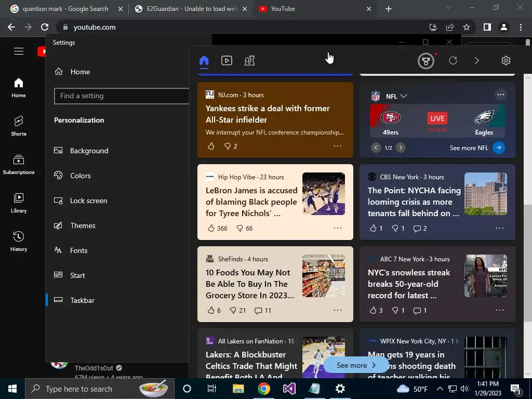
Task: Switch to question mark Google Search tab
Action: [65, 9]
